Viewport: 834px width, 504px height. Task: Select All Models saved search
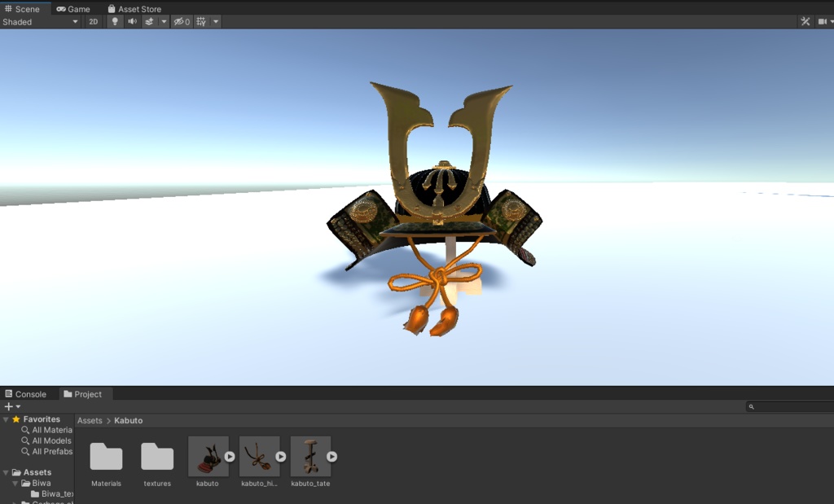coord(46,440)
